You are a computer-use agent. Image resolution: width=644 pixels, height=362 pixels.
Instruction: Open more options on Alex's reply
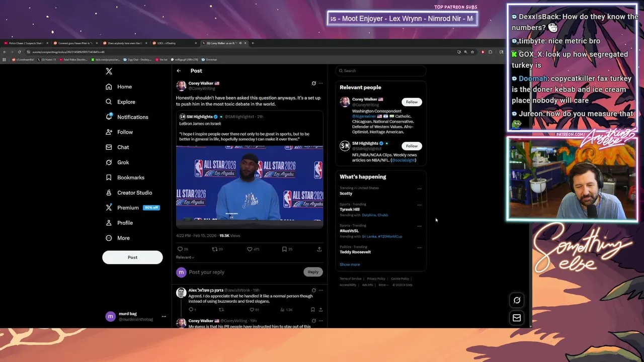(320, 290)
